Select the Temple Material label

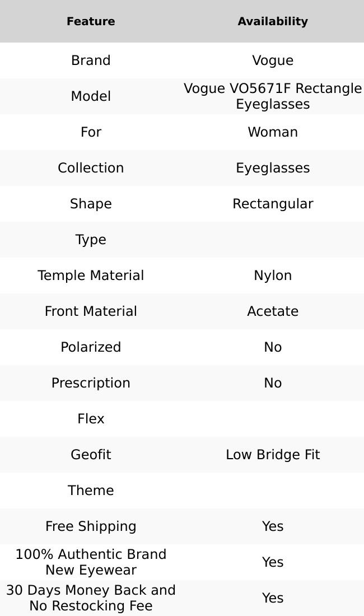[x=91, y=276]
